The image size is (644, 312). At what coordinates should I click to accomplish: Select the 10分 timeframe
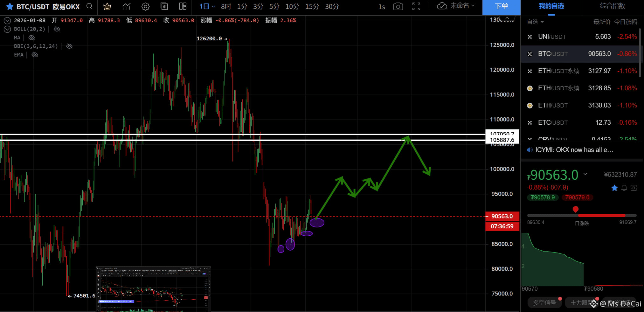292,6
